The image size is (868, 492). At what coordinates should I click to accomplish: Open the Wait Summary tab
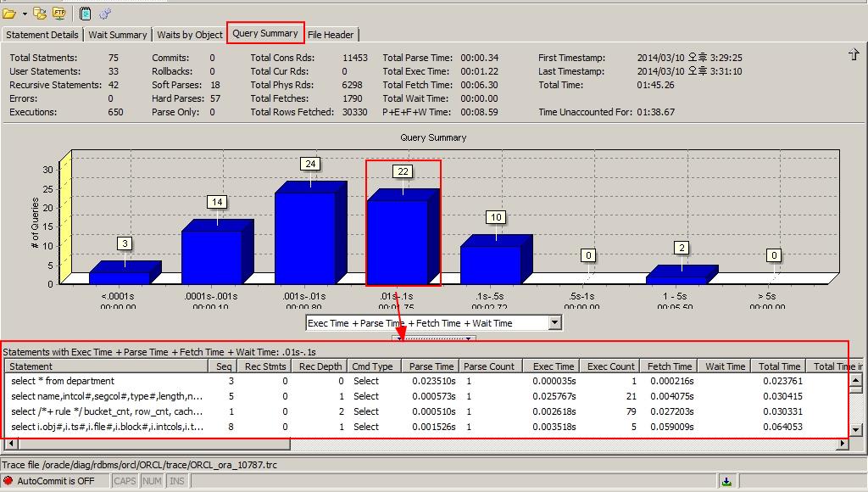click(x=117, y=35)
